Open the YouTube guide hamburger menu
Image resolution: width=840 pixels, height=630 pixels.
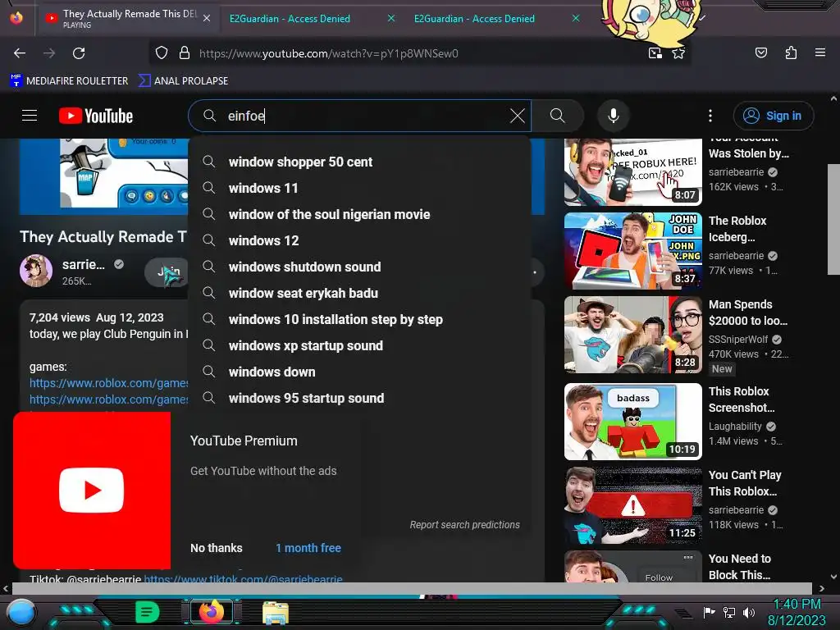click(x=30, y=116)
